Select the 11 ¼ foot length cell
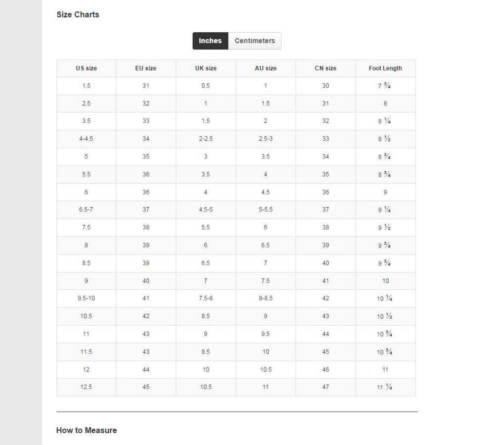 pos(385,387)
